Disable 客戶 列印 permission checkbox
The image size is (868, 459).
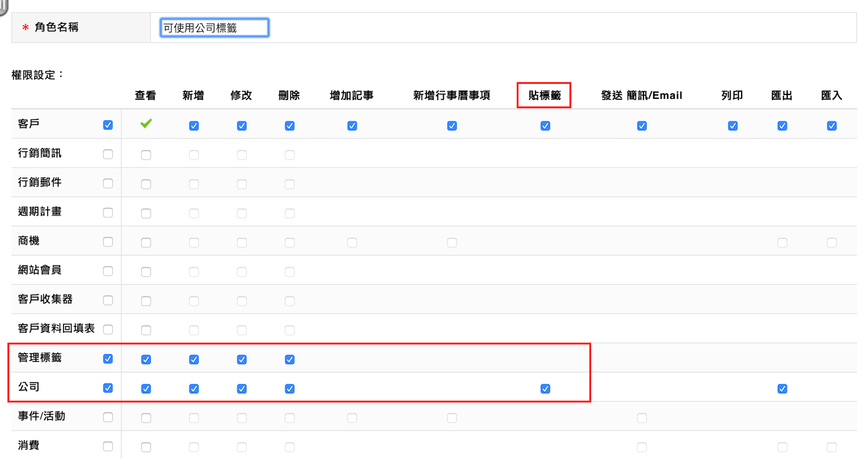pos(732,126)
